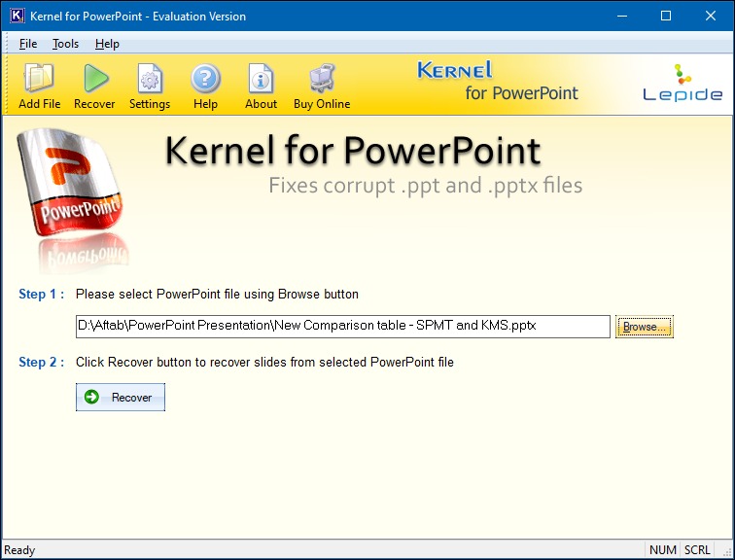Click the NUM status bar indicator
The image size is (735, 560).
coord(662,549)
